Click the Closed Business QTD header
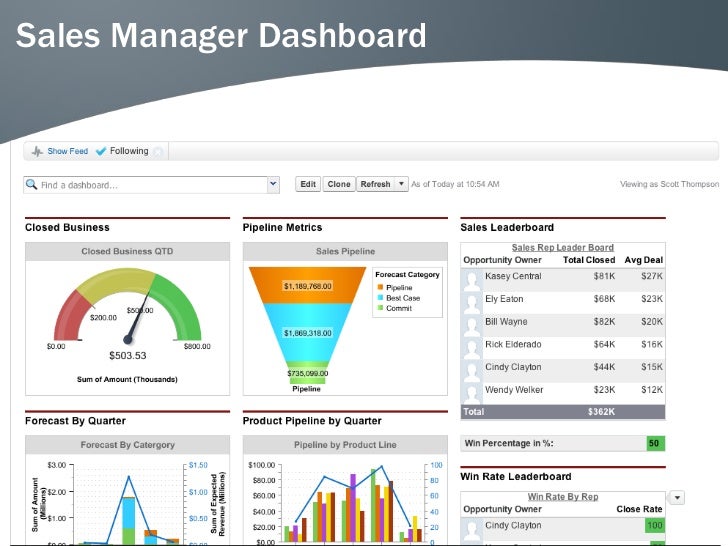Viewport: 728px width, 546px height. coord(127,251)
